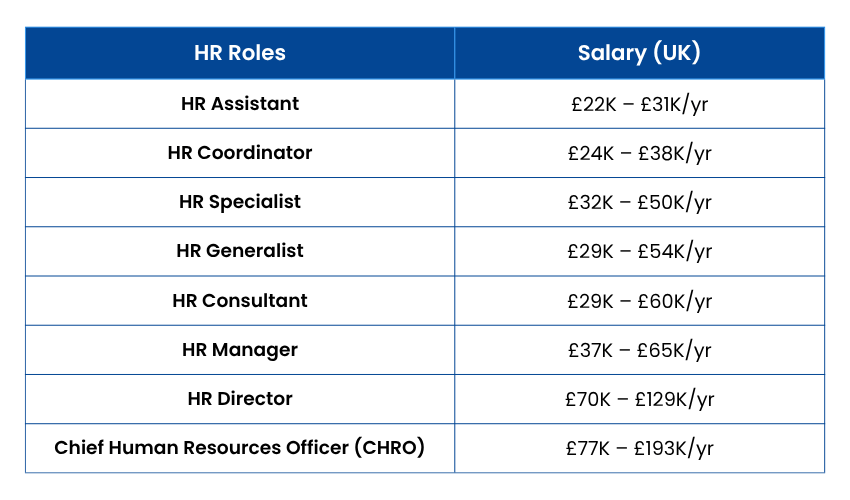Select the HR Coordinator role cell
The width and height of the screenshot is (850, 500).
[x=240, y=153]
